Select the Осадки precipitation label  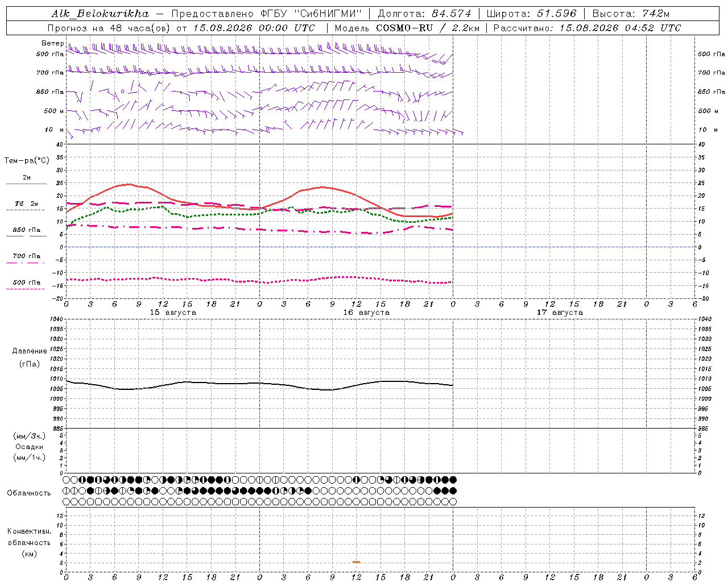click(x=29, y=447)
